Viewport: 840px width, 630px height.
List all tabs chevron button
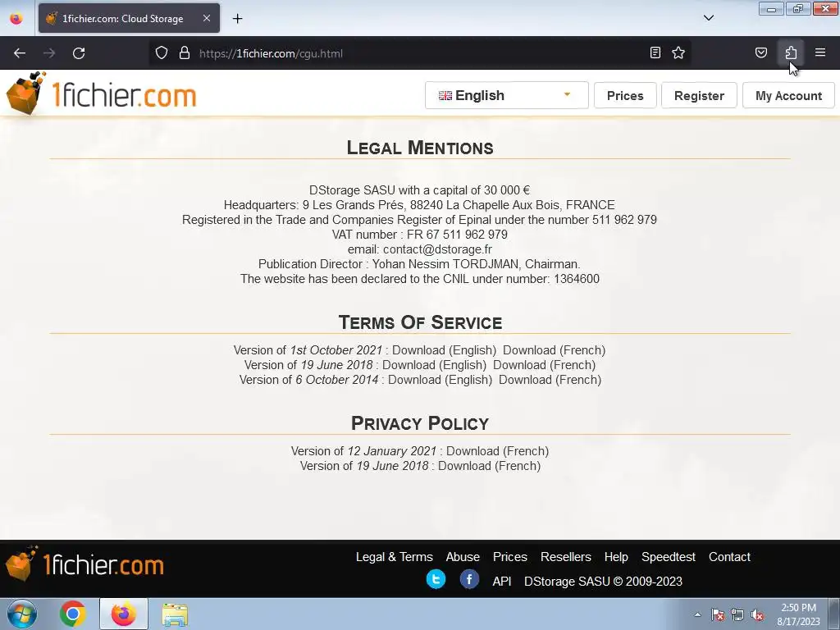tap(708, 18)
